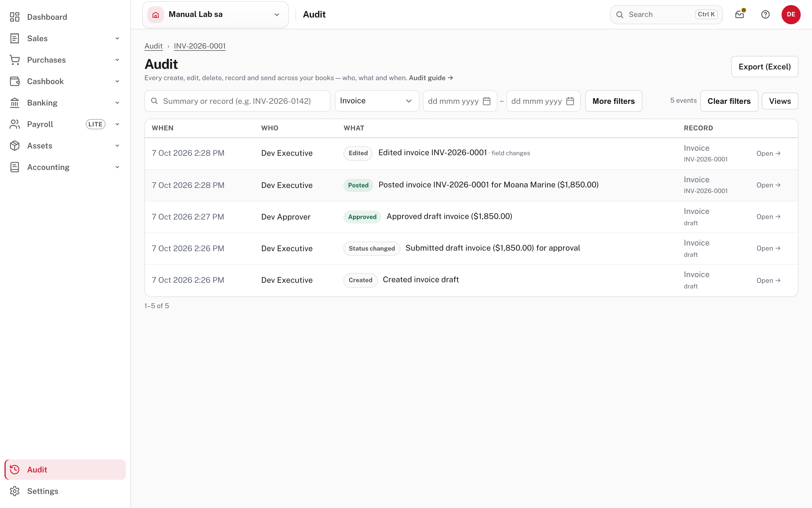The height and width of the screenshot is (508, 812).
Task: Expand the Purchases menu chevron
Action: click(x=118, y=60)
